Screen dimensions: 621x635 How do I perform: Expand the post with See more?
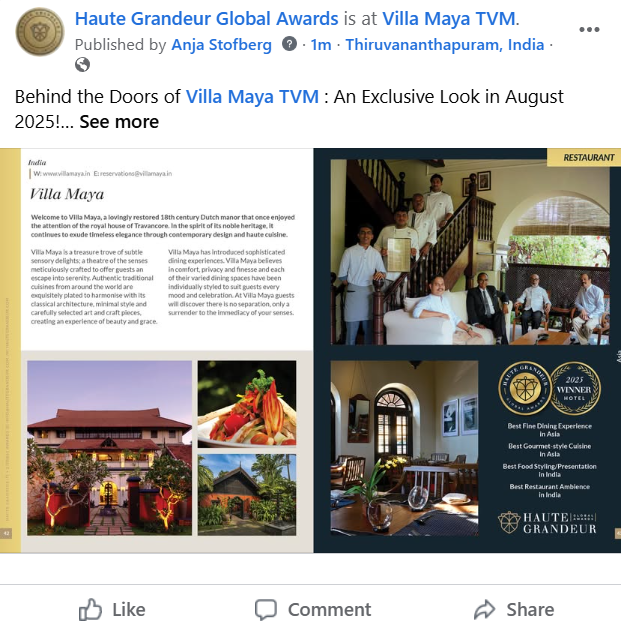pyautogui.click(x=119, y=122)
